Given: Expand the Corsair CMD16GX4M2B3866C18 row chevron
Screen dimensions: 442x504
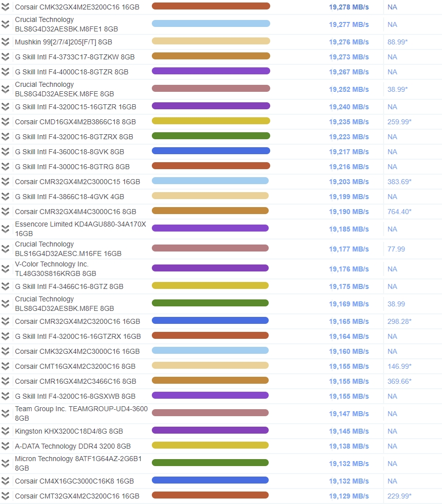Looking at the screenshot, I should tap(5, 122).
